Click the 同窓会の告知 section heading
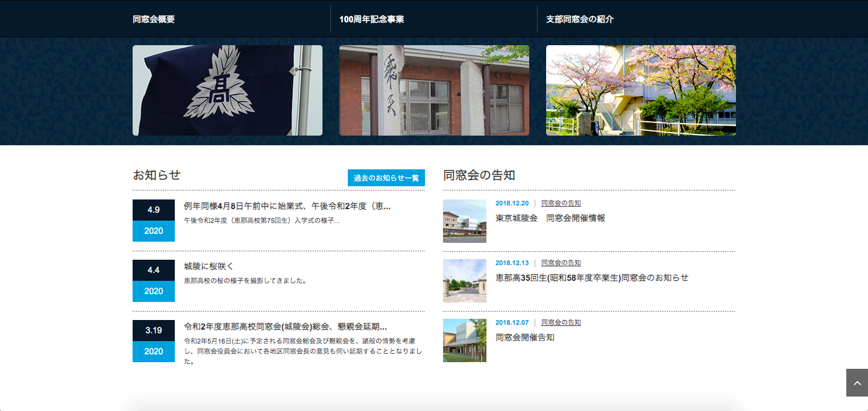Viewport: 868px width, 411px height. [x=479, y=175]
